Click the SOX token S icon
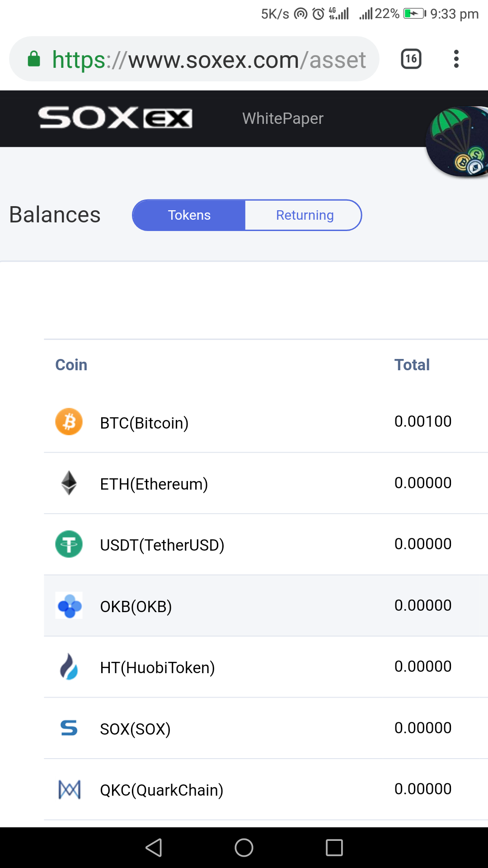 click(69, 728)
